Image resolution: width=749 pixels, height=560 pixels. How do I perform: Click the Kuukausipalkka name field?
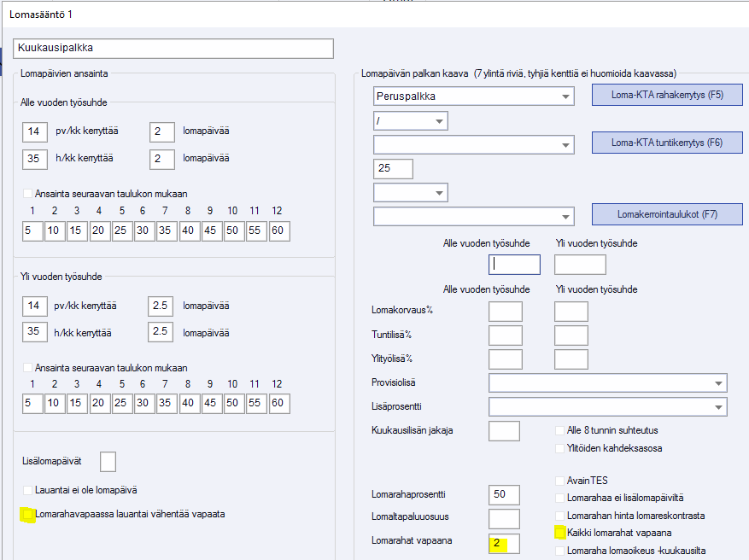pyautogui.click(x=174, y=49)
